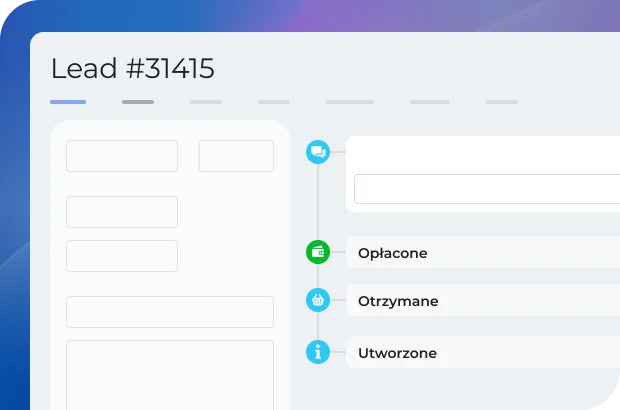Click the Lead #31415 heading

(x=132, y=68)
